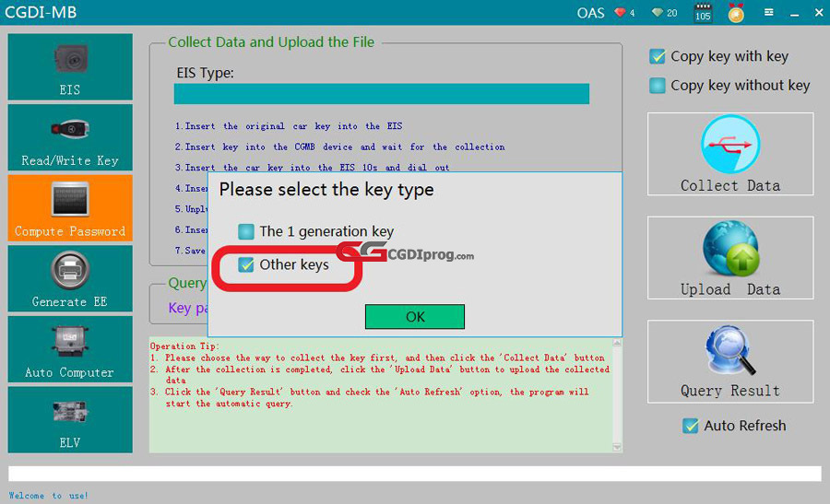The height and width of the screenshot is (504, 830).
Task: Click 'Please select the key type' heading
Action: click(326, 190)
